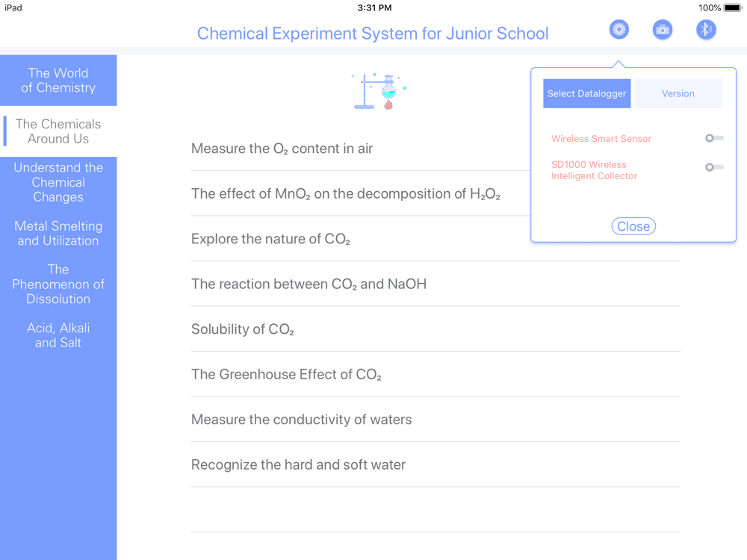Open the Bluetooth connection icon
The width and height of the screenshot is (747, 560).
click(706, 30)
